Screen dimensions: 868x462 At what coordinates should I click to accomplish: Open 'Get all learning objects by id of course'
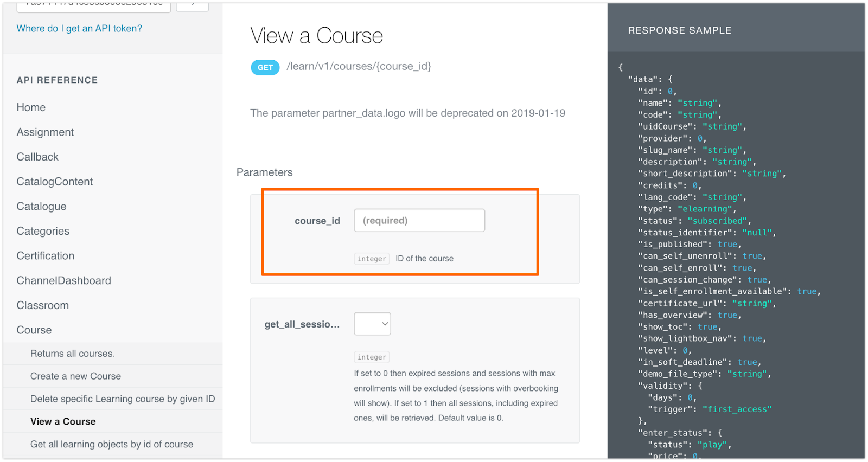coord(112,445)
